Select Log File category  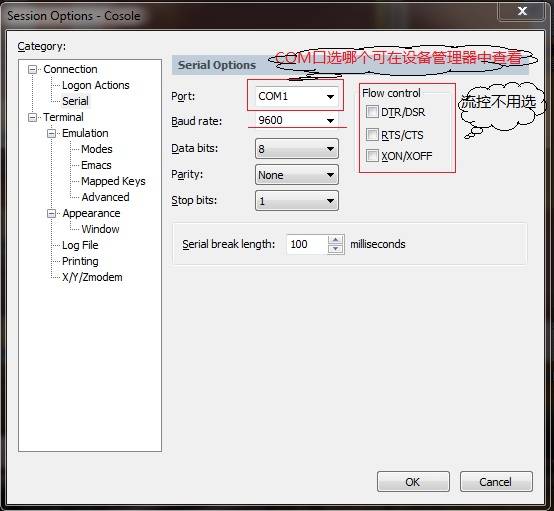[x=80, y=245]
